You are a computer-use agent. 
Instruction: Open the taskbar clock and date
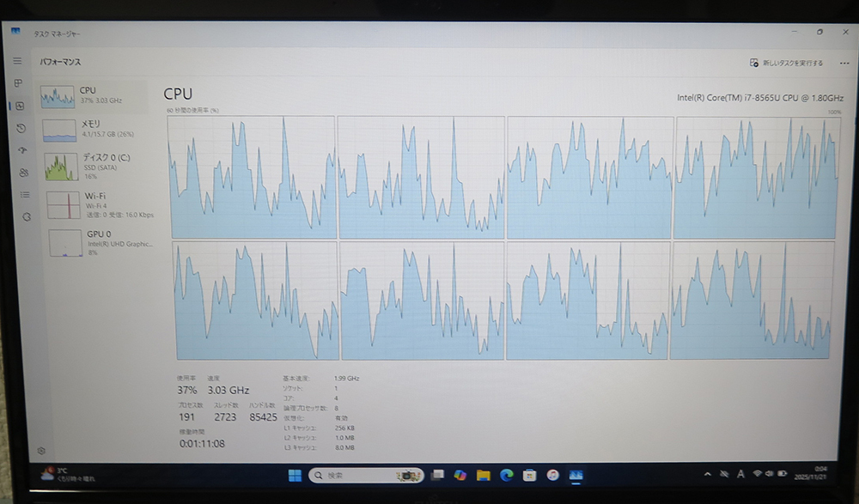811,473
